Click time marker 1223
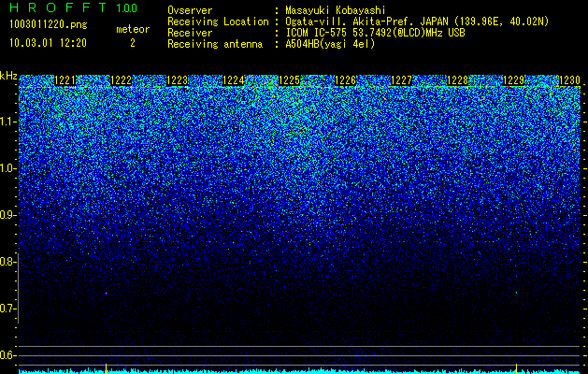The width and height of the screenshot is (588, 374). pos(177,80)
